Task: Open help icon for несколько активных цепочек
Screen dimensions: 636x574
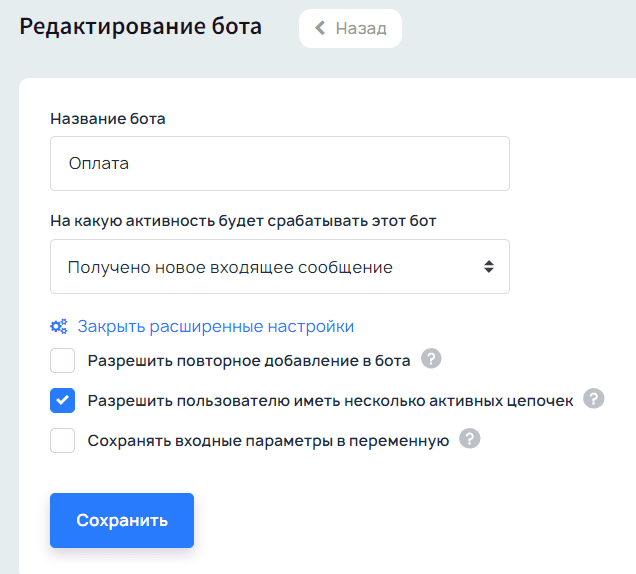Action: (x=593, y=398)
